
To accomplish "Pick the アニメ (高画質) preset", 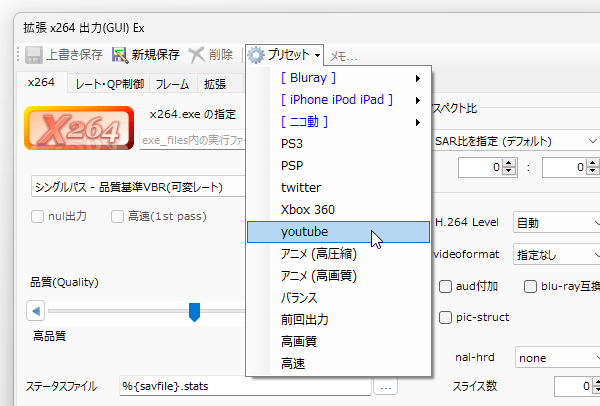I will pos(339,276).
